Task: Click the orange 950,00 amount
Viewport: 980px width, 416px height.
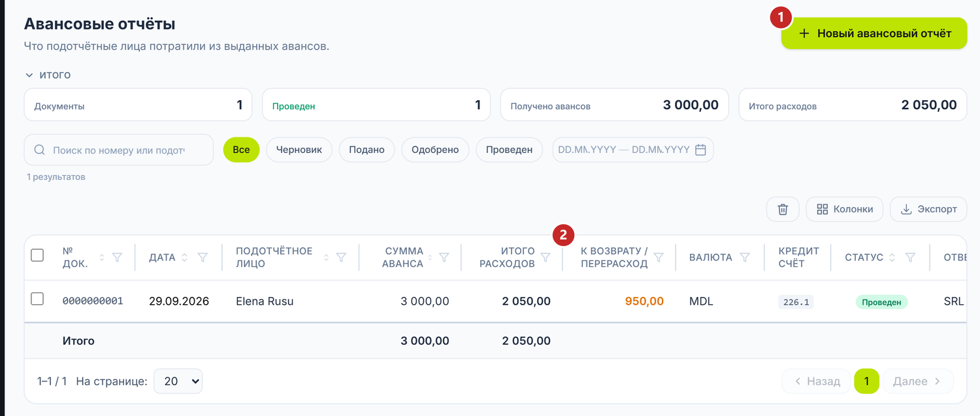Action: click(x=644, y=302)
